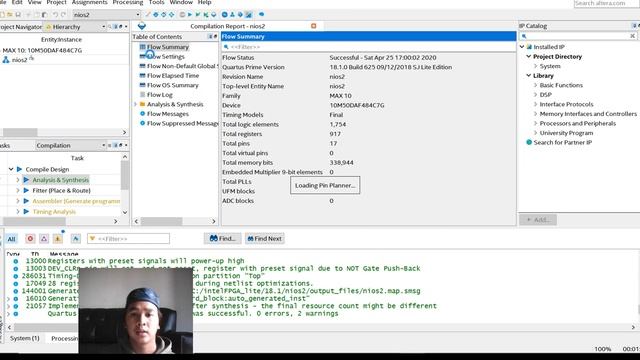Open the Project menu
This screenshot has width=640, height=360.
click(56, 2)
